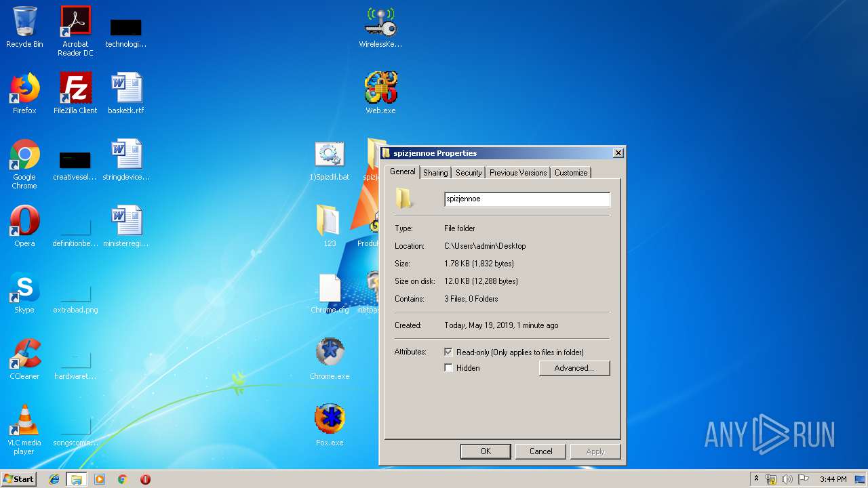The height and width of the screenshot is (488, 868).
Task: Open Windows Media Player taskbar icon
Action: click(x=100, y=479)
